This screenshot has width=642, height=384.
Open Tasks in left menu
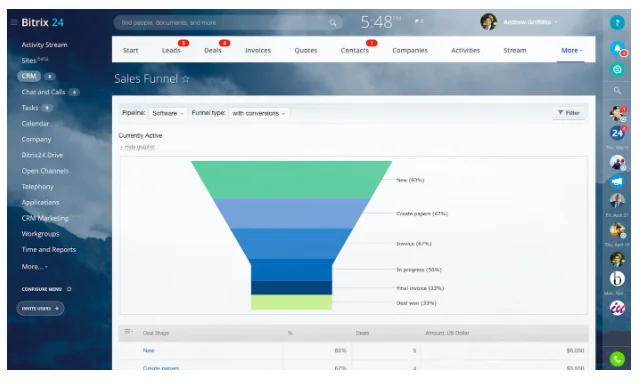[x=30, y=108]
